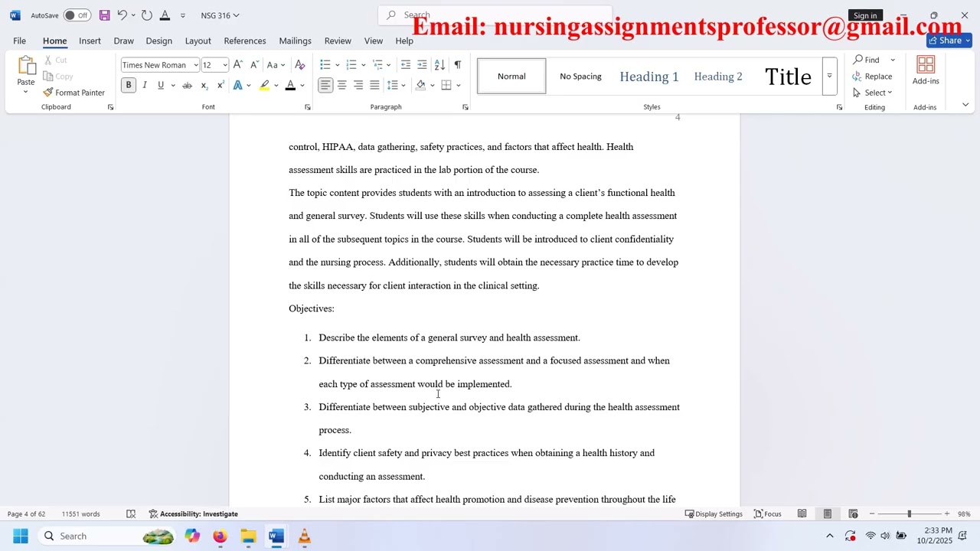The height and width of the screenshot is (551, 980).
Task: Apply text highlight color
Action: [264, 85]
